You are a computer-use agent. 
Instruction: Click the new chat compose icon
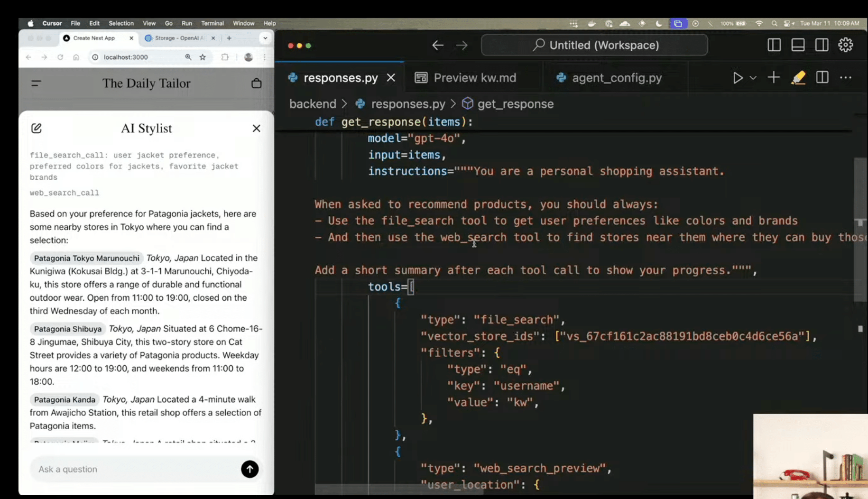[37, 128]
